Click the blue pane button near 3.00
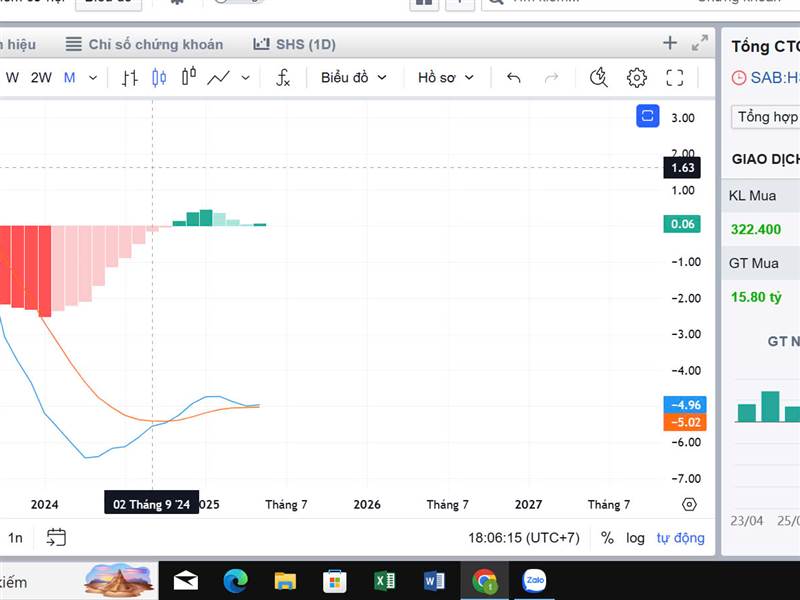Image resolution: width=800 pixels, height=600 pixels. coord(647,116)
